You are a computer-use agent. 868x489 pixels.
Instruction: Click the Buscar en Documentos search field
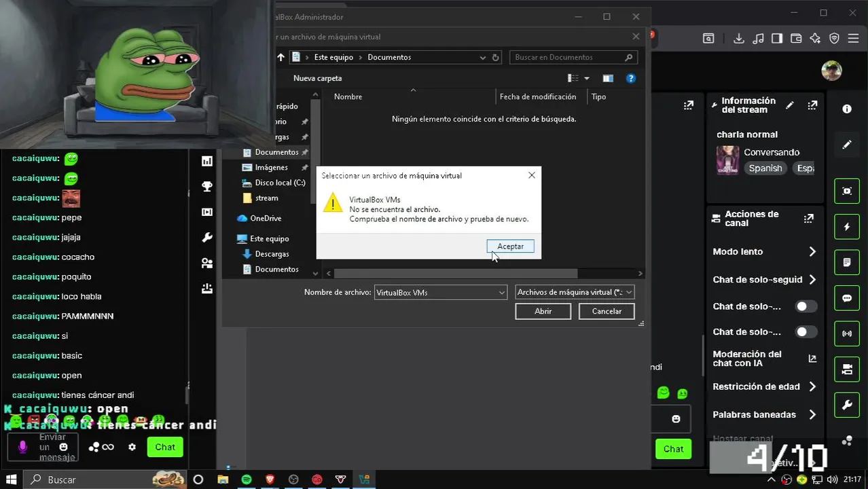click(573, 57)
